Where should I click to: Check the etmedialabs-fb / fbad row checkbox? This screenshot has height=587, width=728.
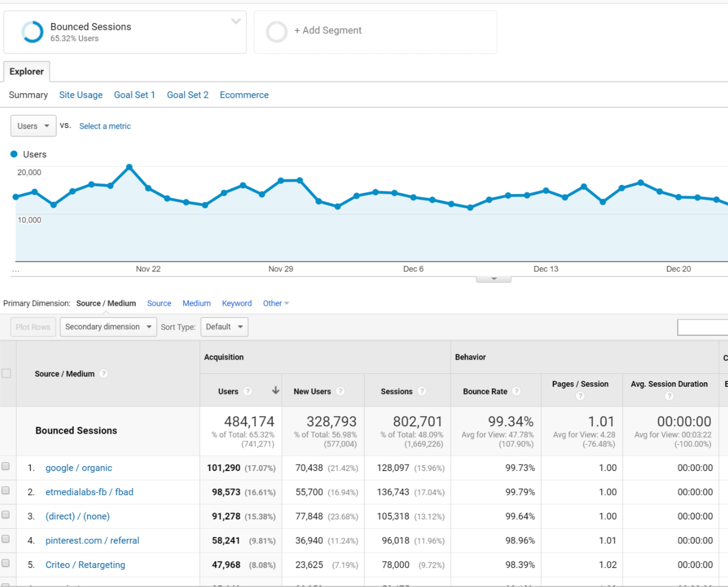point(5,490)
